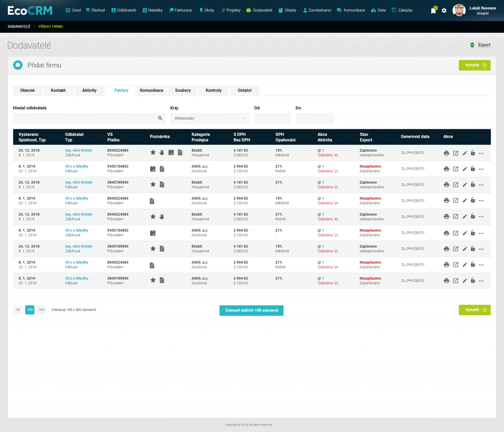Click unlock icon in fourth invoice row

click(x=473, y=200)
